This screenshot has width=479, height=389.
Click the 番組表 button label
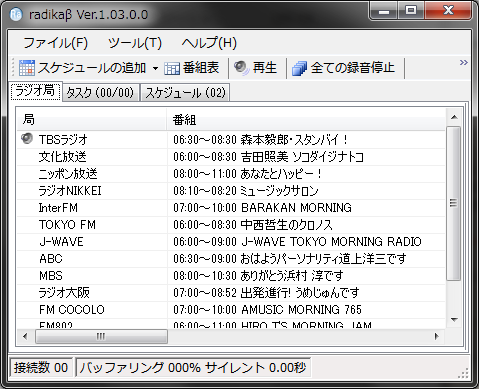pos(201,68)
